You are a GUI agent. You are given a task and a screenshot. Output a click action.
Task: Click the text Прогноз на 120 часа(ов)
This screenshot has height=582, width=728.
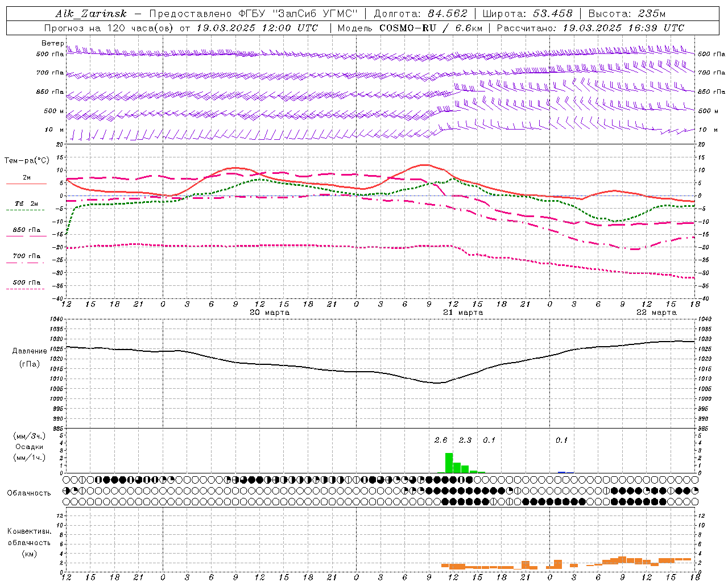[x=109, y=28]
